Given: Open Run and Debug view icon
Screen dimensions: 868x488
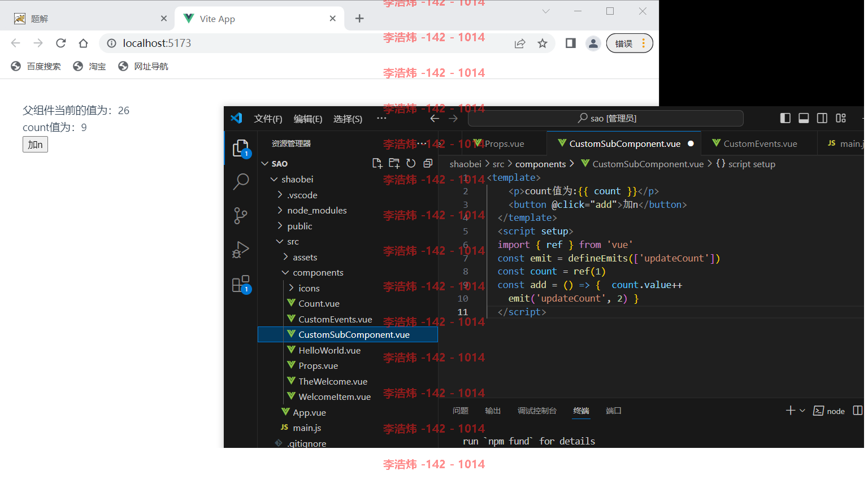Looking at the screenshot, I should [x=241, y=250].
